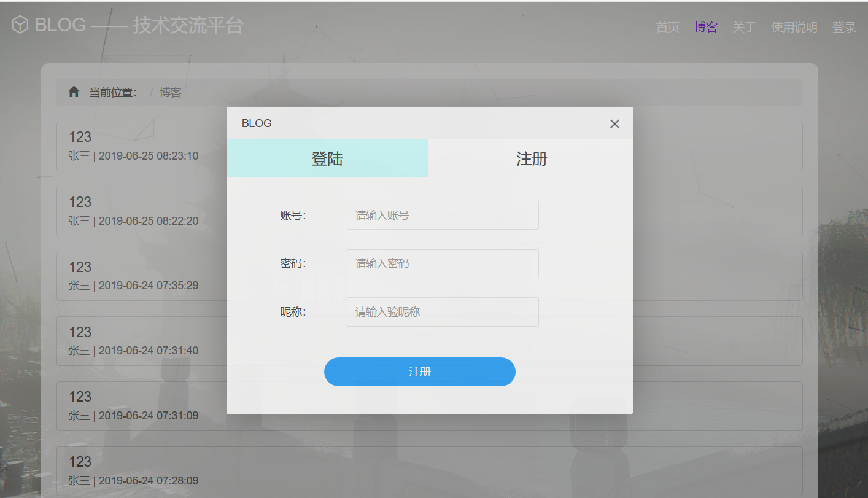868x498 pixels.
Task: Open 首页 in the top navigation
Action: click(668, 28)
